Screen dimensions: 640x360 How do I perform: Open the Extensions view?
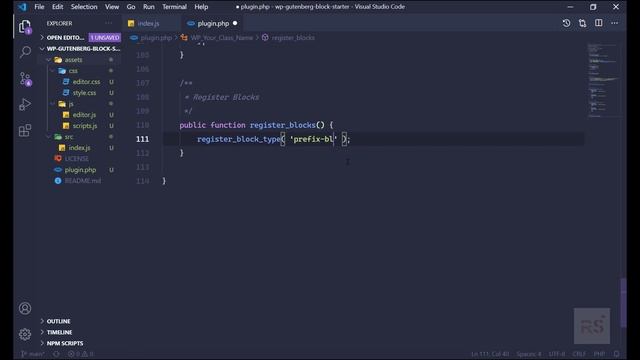[25, 131]
